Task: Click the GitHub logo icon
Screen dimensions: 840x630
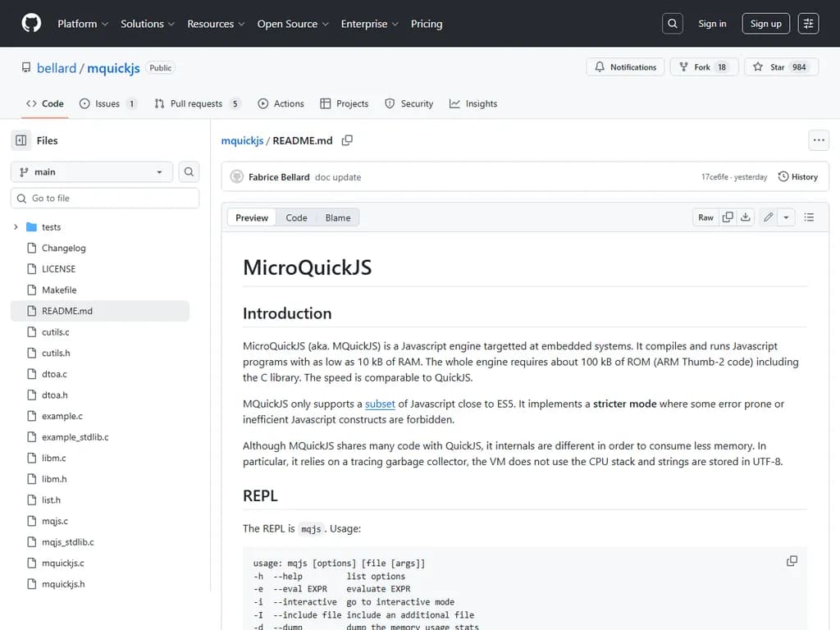Action: pos(30,23)
